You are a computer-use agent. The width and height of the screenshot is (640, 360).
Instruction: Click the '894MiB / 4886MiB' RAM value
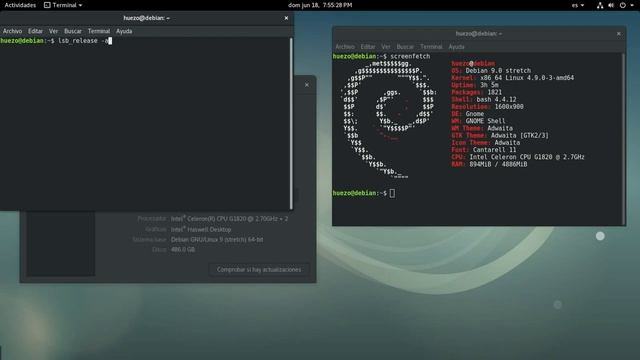[x=498, y=164]
